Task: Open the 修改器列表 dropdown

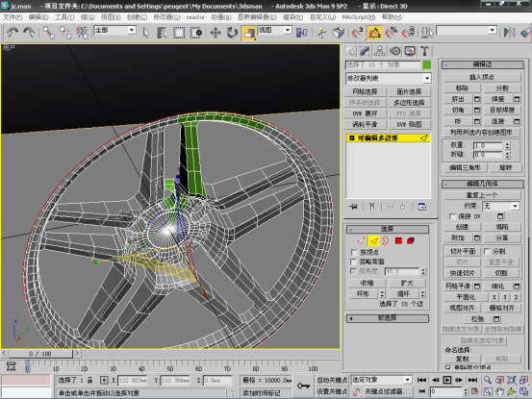Action: (389, 78)
